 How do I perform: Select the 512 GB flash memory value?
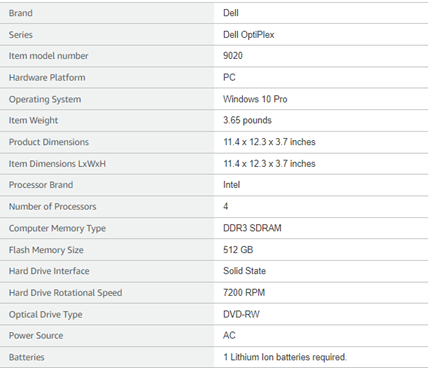tap(238, 250)
